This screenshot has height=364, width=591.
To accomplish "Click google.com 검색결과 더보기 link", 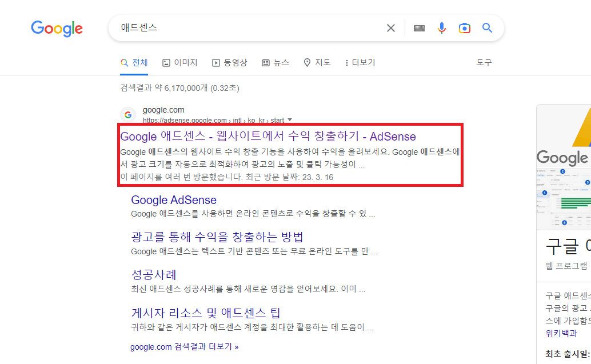I will 184,347.
